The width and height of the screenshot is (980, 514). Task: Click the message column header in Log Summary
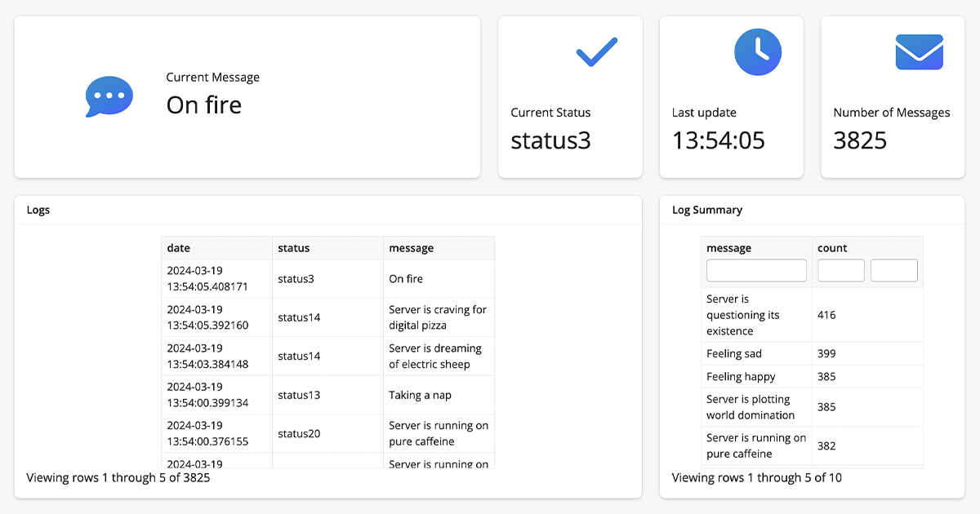tap(728, 248)
